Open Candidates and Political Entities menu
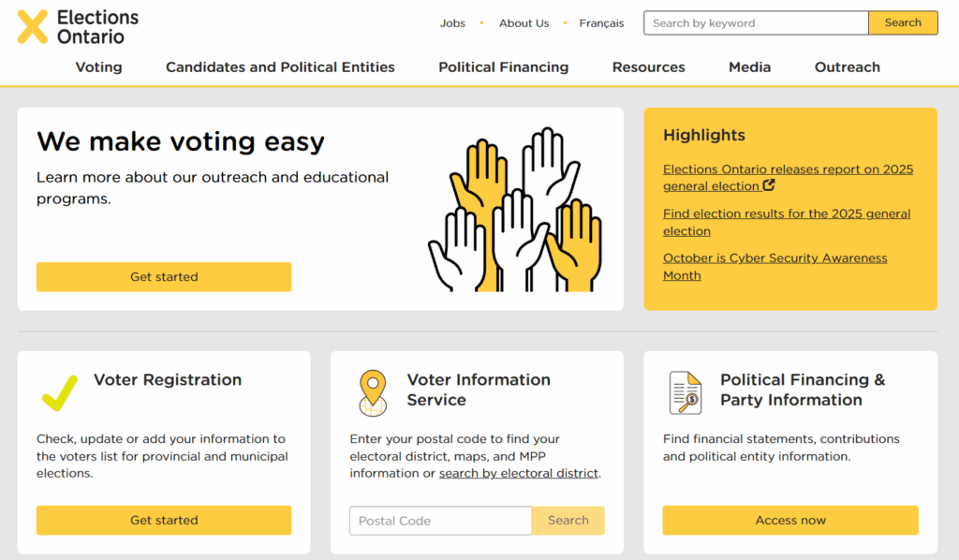This screenshot has width=959, height=560. coord(280,67)
